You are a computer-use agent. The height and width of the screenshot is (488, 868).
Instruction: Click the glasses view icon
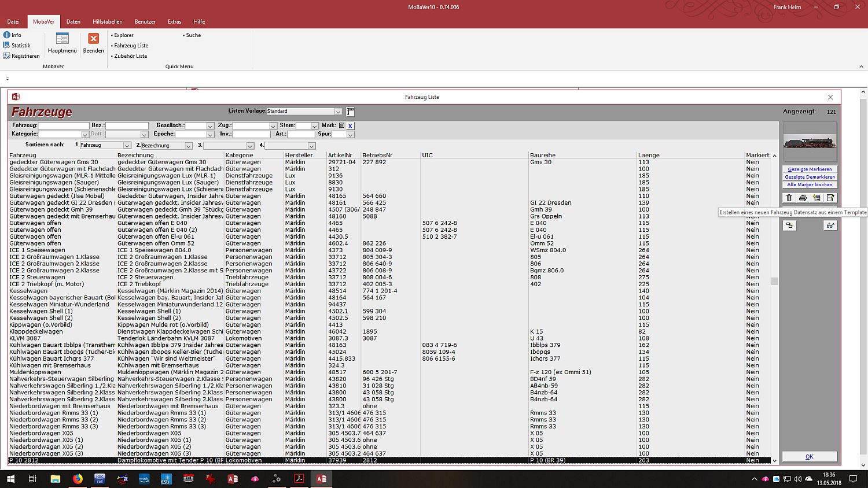[830, 225]
